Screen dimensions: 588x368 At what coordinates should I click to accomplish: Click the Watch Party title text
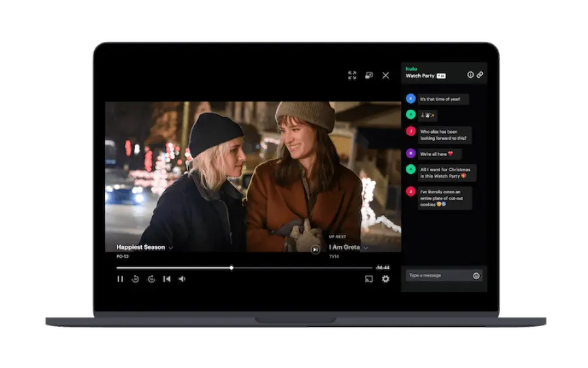pyautogui.click(x=420, y=76)
